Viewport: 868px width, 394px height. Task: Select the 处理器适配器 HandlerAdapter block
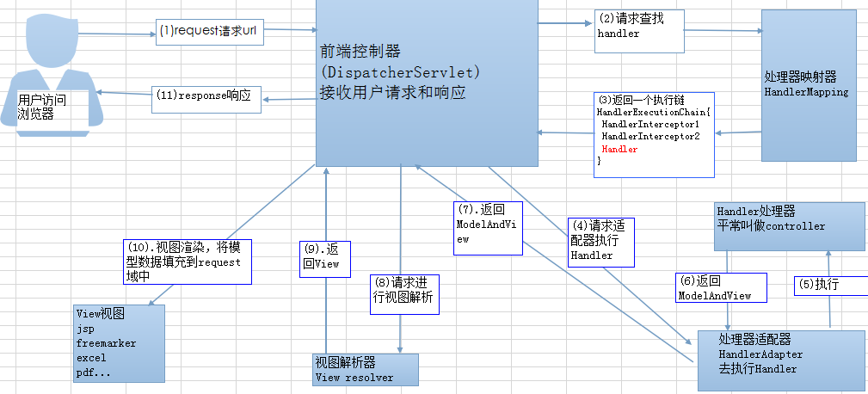781,360
